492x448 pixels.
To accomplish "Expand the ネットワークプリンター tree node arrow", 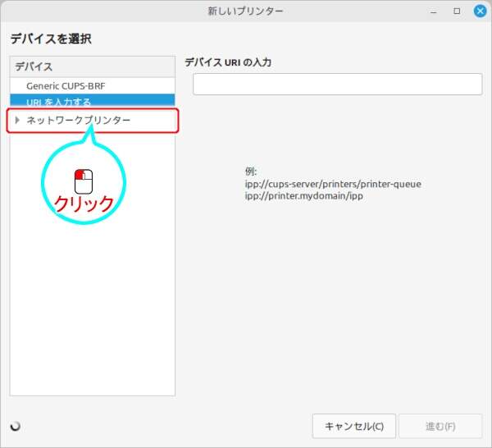I will point(17,121).
